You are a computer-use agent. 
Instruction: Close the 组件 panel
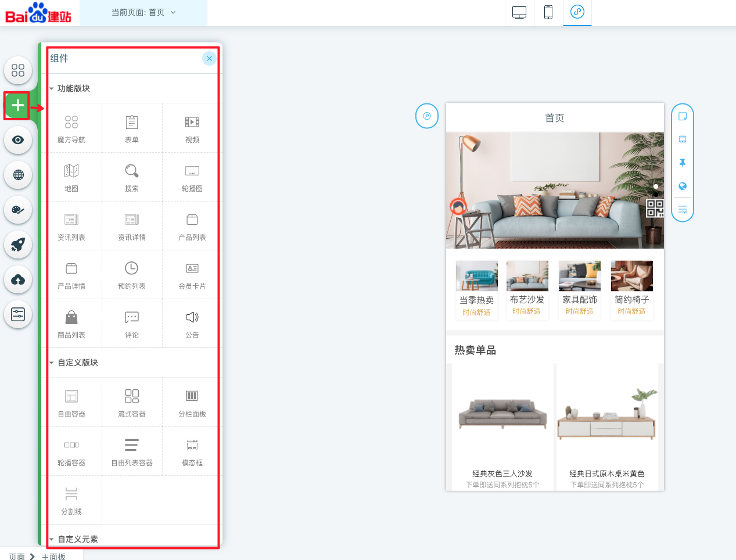209,58
